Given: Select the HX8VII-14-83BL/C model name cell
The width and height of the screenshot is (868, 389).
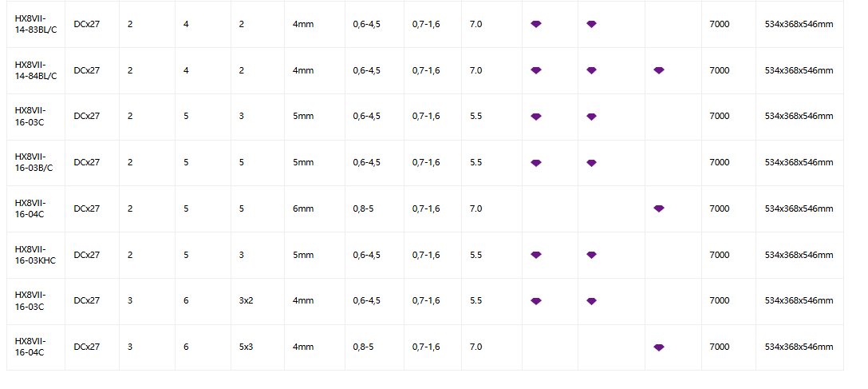Looking at the screenshot, I should (36, 24).
